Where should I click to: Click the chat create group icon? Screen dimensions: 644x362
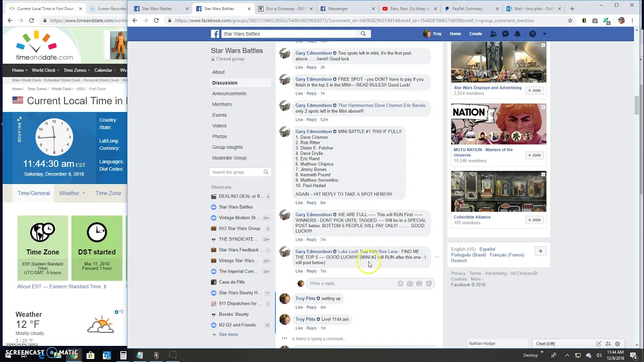608,344
